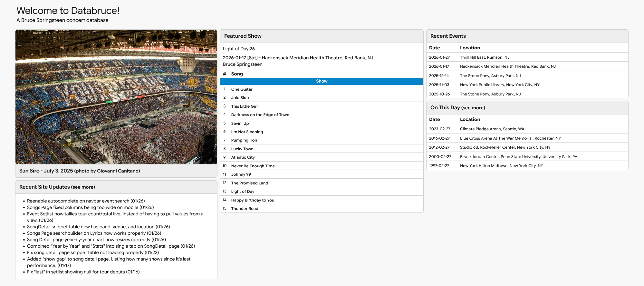644x286 pixels.
Task: Open The Promised Land song page
Action: [x=249, y=183]
